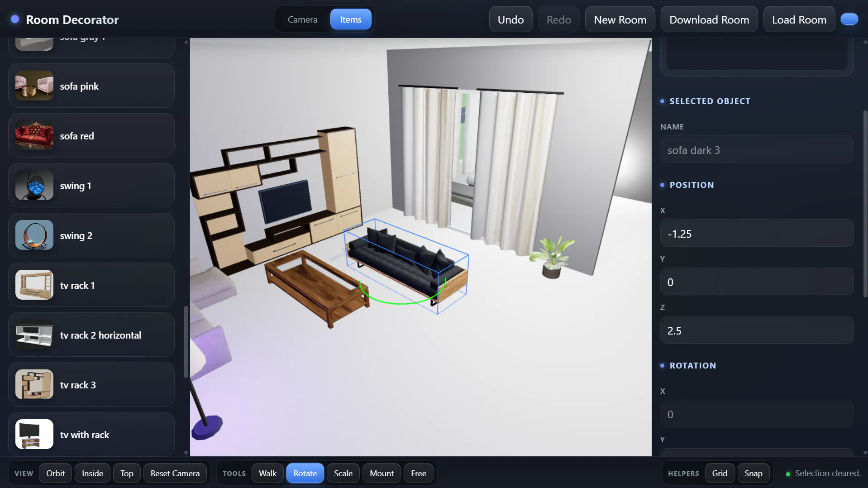Click the sofa pink label text
This screenshot has width=868, height=488.
(79, 86)
